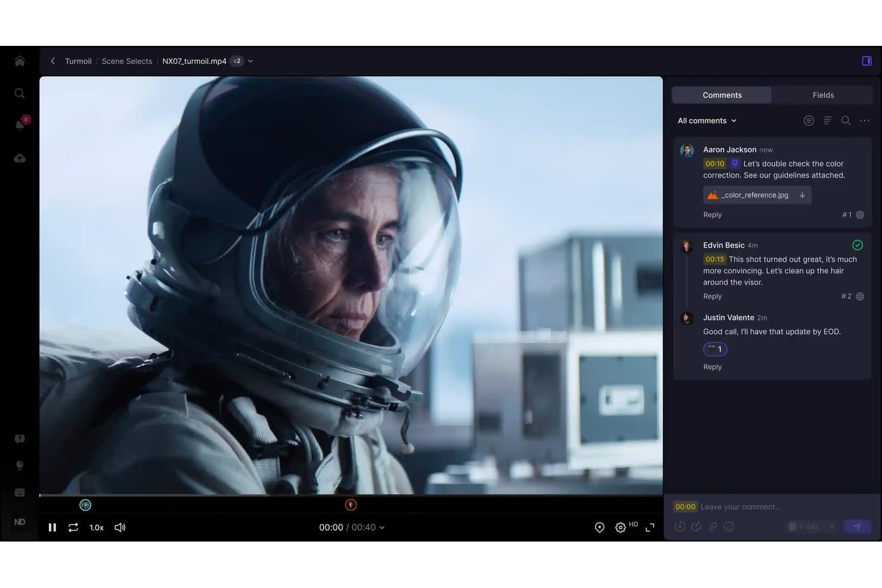882x588 pixels.
Task: Switch to the Fields tab
Action: point(823,95)
